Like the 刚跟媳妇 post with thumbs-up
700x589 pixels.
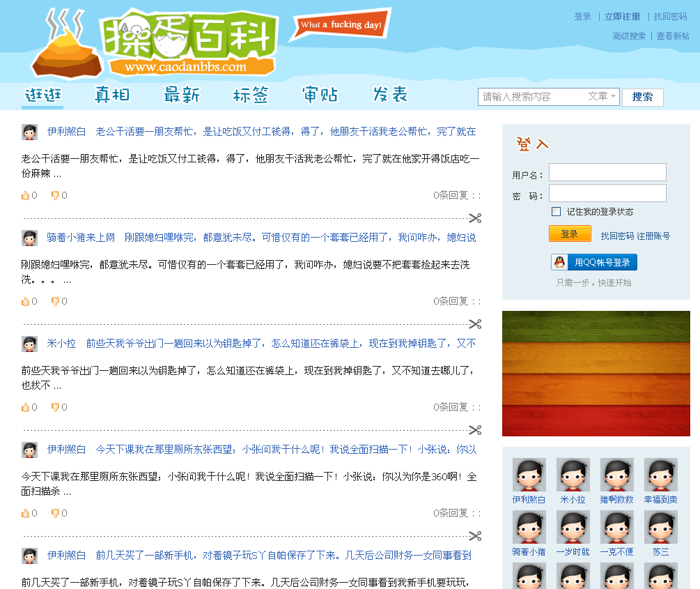26,301
